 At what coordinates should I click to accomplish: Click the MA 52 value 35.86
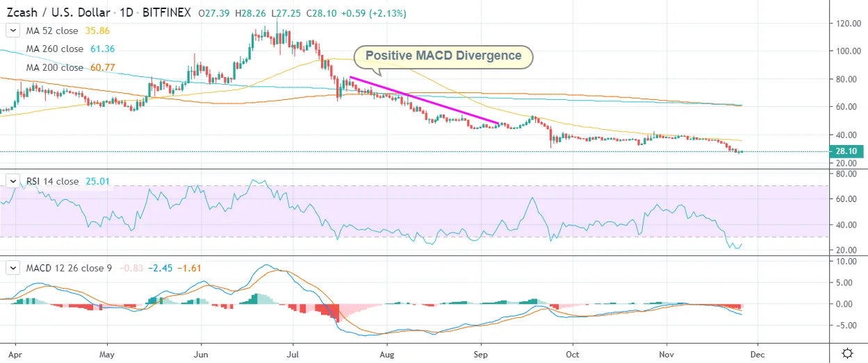pyautogui.click(x=96, y=31)
